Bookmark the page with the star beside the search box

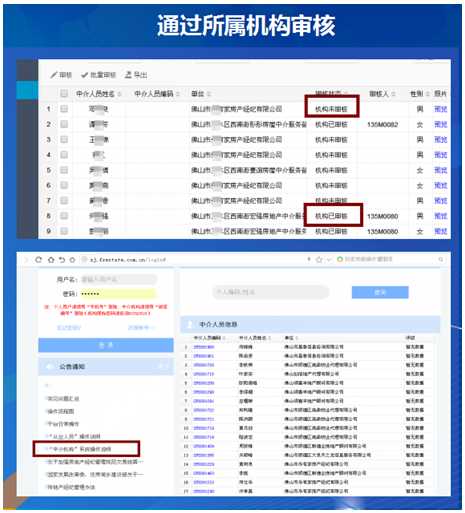[319, 260]
